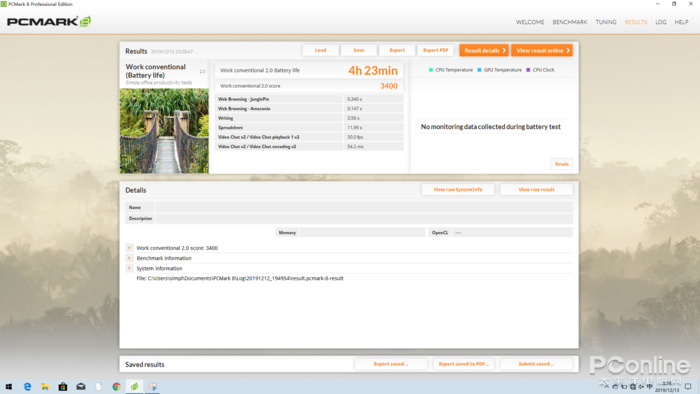The height and width of the screenshot is (394, 700).
Task: Launch Google Chrome from the taskbar
Action: pos(117,386)
